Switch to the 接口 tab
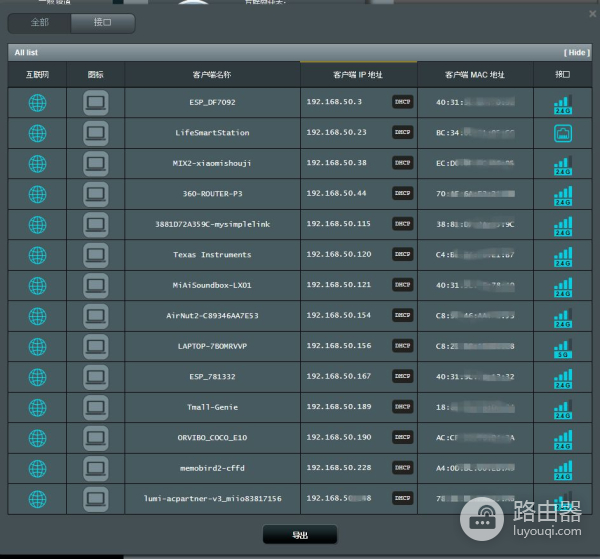The height and width of the screenshot is (559, 600). [103, 21]
